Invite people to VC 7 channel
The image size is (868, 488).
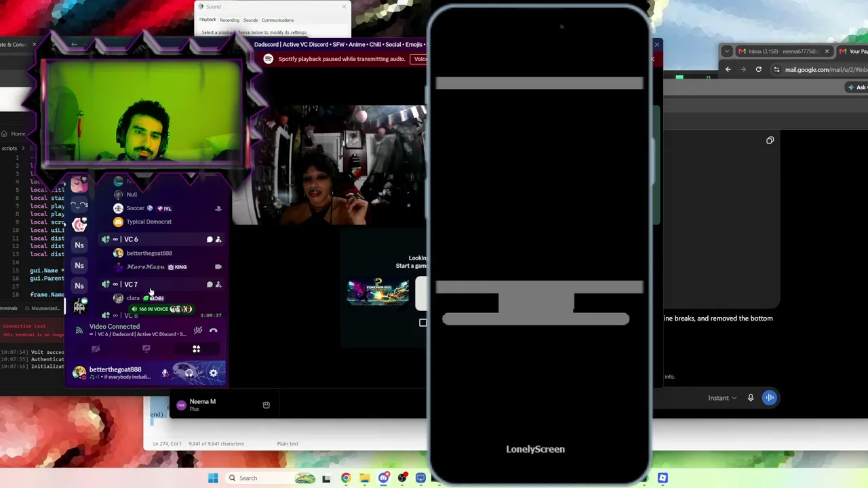[218, 285]
